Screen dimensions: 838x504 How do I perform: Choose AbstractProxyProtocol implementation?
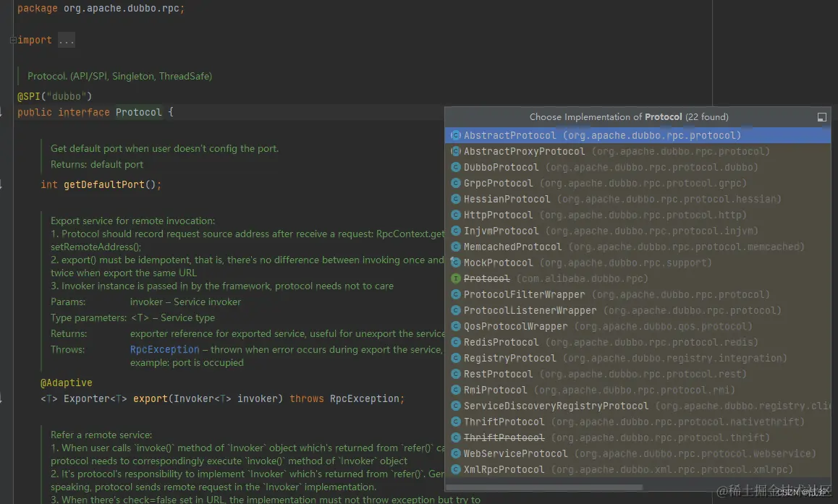click(638, 151)
